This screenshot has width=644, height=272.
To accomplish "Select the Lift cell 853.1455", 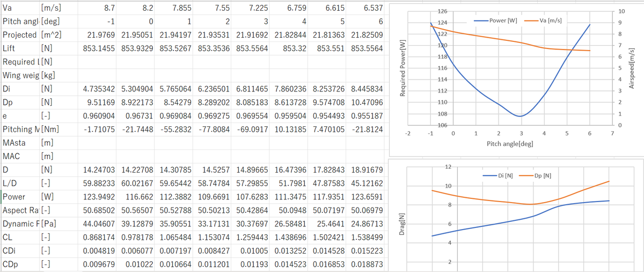I will pyautogui.click(x=98, y=48).
